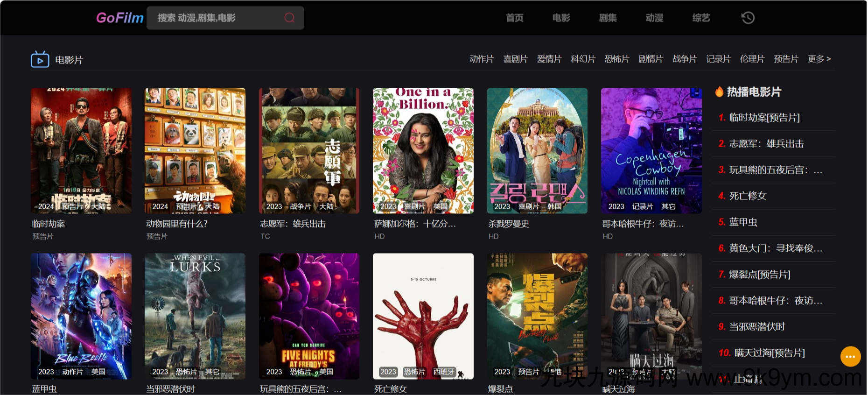Filter by 爱情片 category
This screenshot has height=395, width=868.
coord(549,59)
